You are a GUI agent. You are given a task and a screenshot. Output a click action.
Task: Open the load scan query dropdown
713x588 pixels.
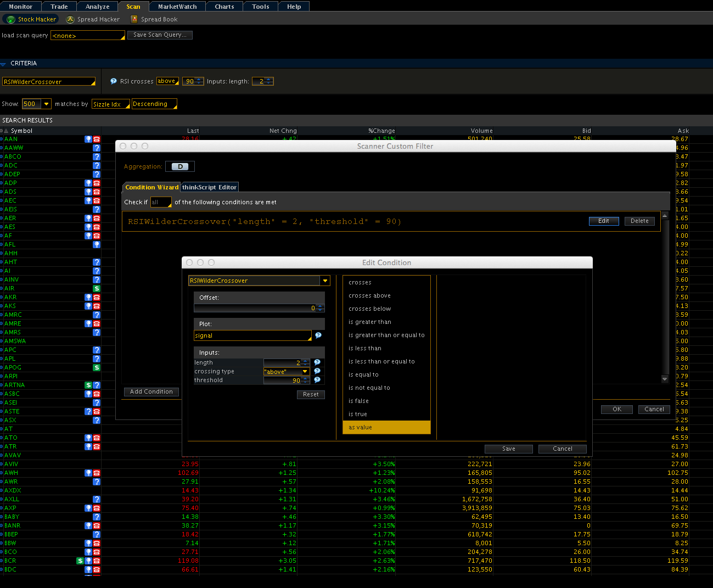pos(88,36)
